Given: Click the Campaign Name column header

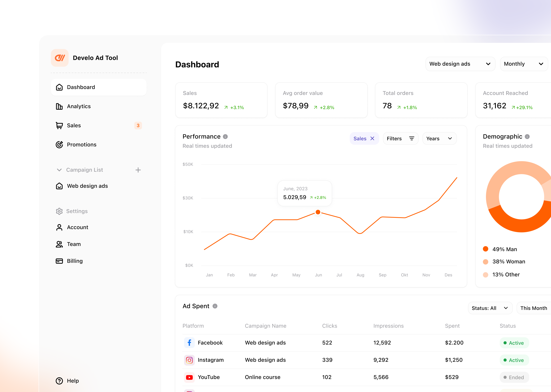Looking at the screenshot, I should point(266,326).
